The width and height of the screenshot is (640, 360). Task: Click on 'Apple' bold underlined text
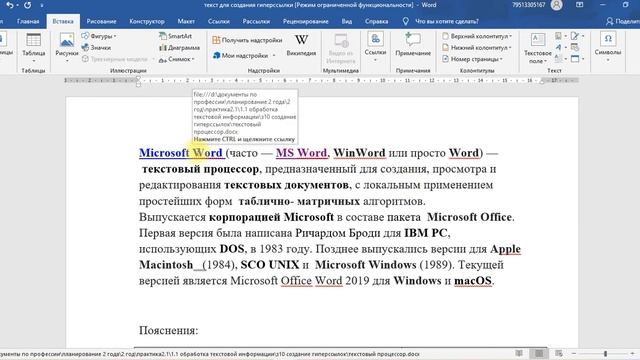click(x=505, y=249)
